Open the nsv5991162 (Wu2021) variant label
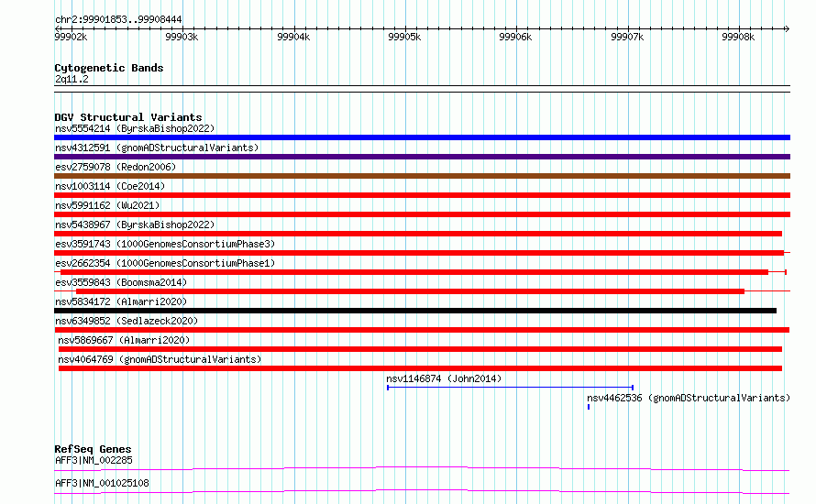This screenshot has width=816, height=504. [x=107, y=205]
